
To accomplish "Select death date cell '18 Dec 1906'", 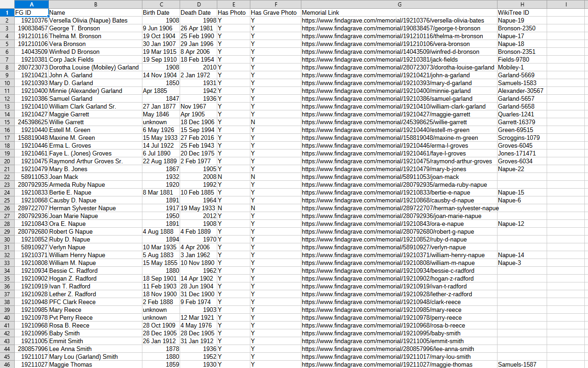I will coord(198,122).
